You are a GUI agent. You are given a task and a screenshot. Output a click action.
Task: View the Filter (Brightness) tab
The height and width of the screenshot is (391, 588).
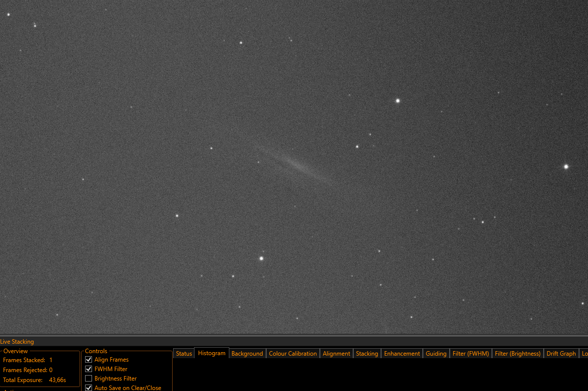(517, 354)
